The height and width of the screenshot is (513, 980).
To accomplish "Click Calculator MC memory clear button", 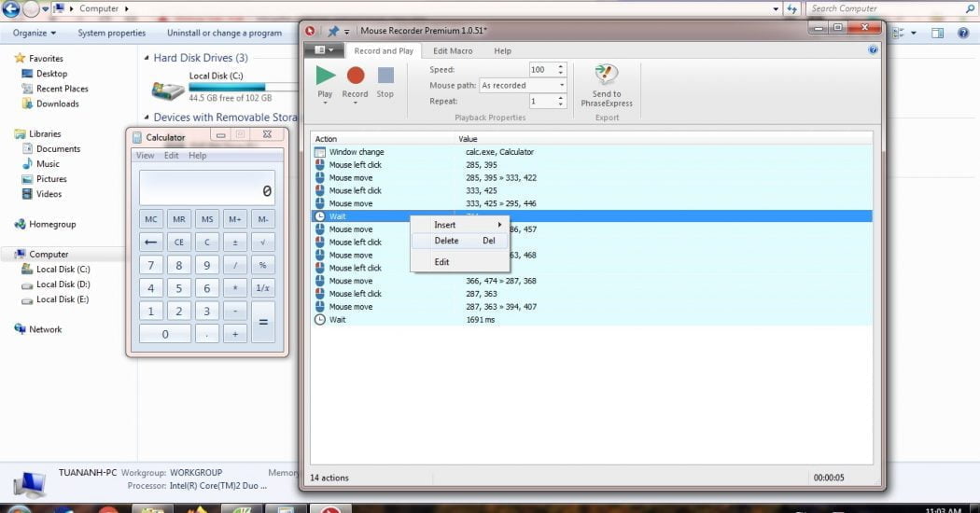I will coord(150,219).
